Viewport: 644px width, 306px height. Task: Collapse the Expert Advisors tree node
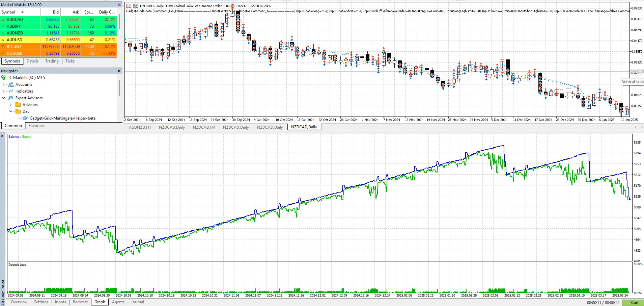pyautogui.click(x=4, y=98)
